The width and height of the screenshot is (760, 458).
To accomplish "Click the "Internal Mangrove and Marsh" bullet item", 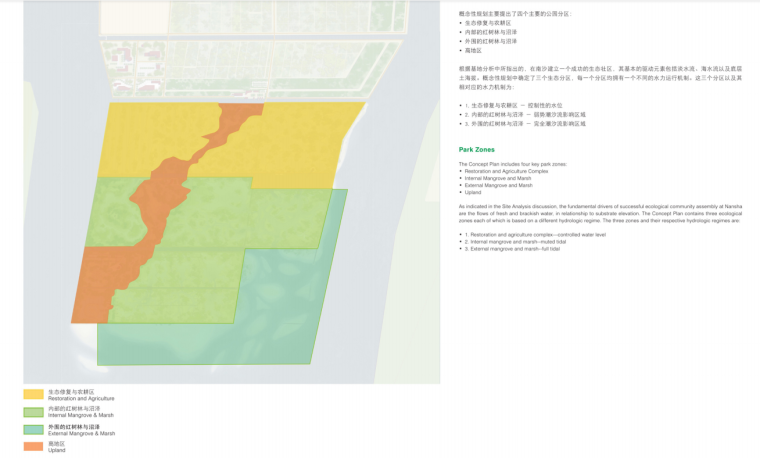I will [x=499, y=178].
